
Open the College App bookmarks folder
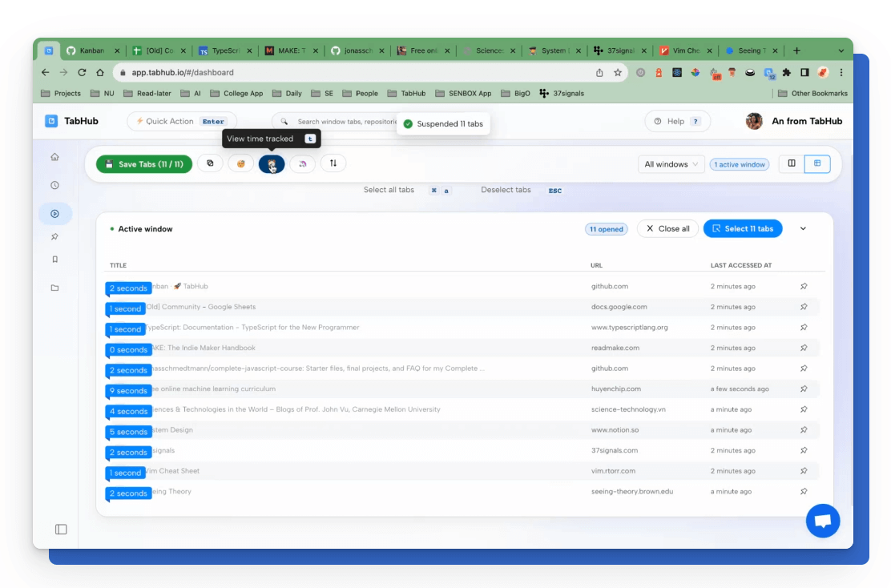point(236,93)
